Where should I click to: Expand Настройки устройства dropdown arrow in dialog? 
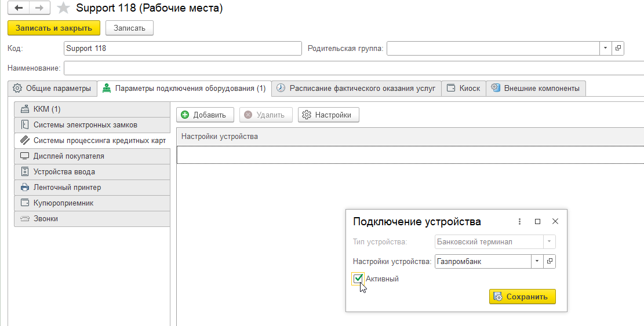[x=537, y=261]
